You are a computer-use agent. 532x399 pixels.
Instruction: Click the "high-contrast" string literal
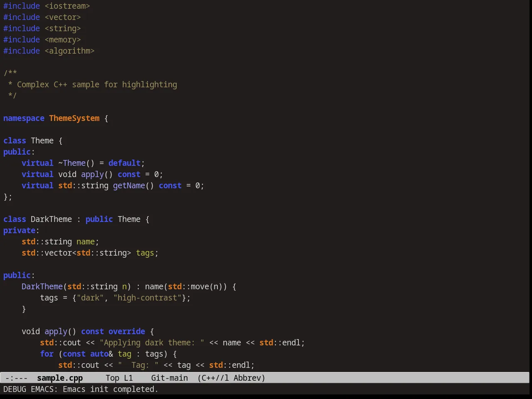[x=147, y=298]
